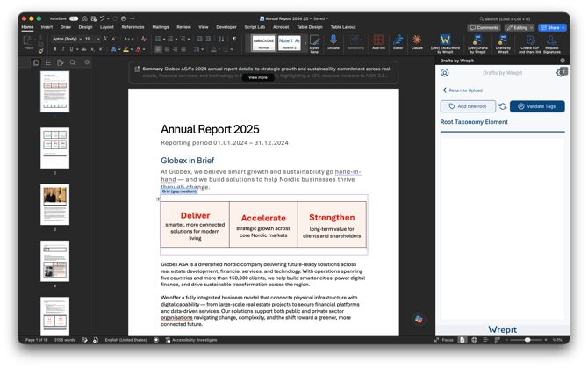The image size is (588, 368).
Task: Click Add new root button
Action: [468, 106]
